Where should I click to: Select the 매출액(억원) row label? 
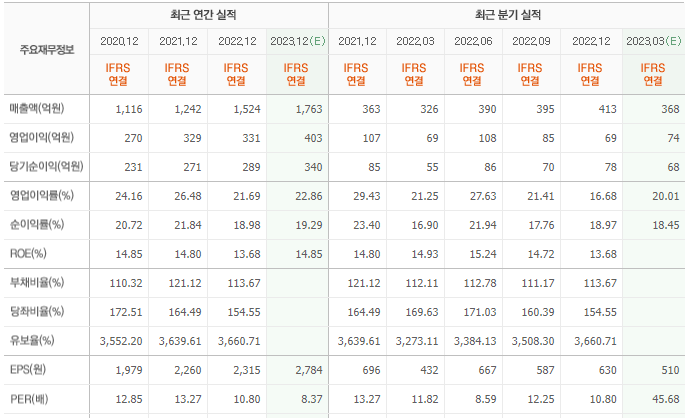coord(37,108)
